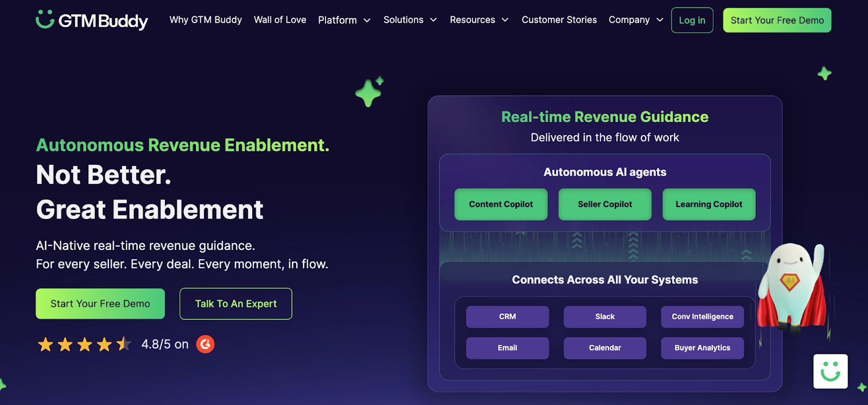Viewport: 868px width, 405px height.
Task: Click the AI ghost mascot
Action: pos(792,287)
